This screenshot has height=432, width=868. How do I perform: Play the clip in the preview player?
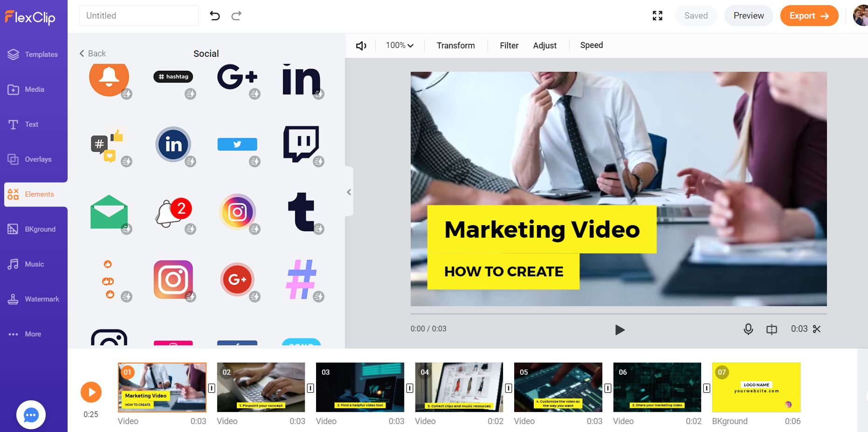click(x=620, y=330)
